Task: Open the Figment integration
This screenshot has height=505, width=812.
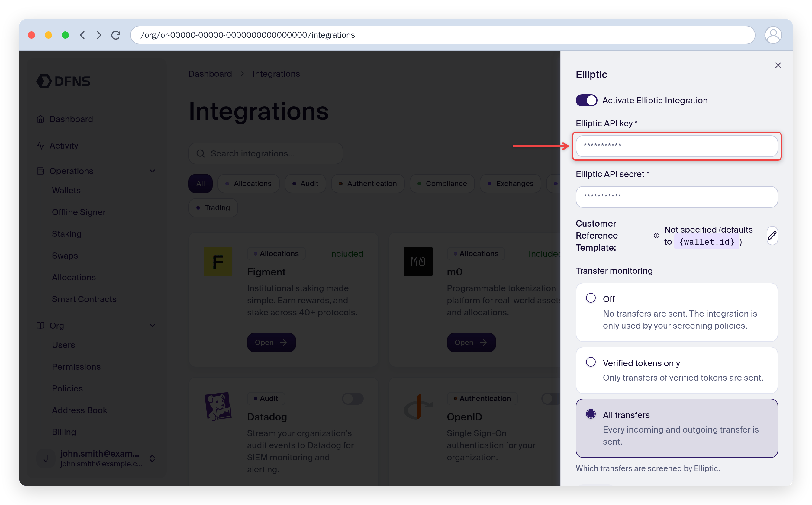Action: [x=271, y=342]
